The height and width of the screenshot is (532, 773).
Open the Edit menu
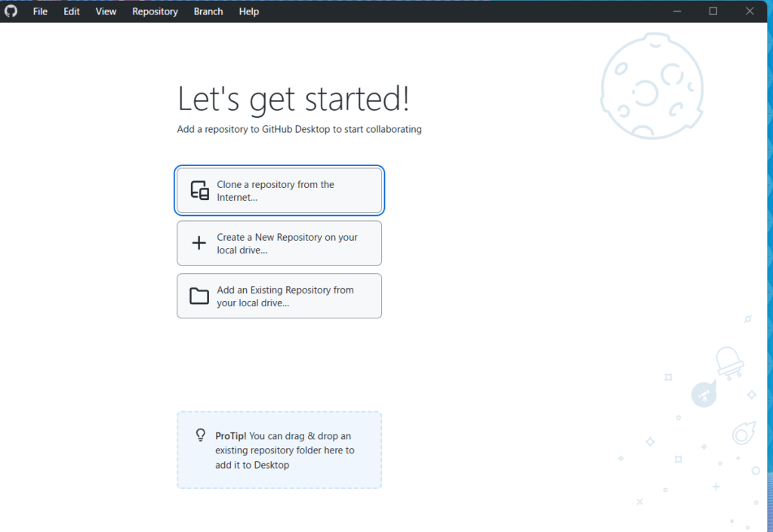click(72, 11)
